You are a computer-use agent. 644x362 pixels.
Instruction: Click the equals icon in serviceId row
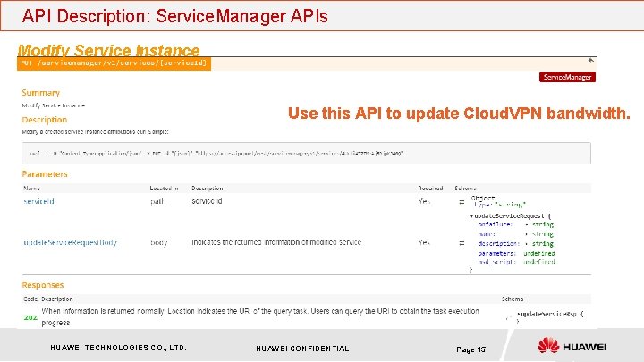pyautogui.click(x=462, y=201)
